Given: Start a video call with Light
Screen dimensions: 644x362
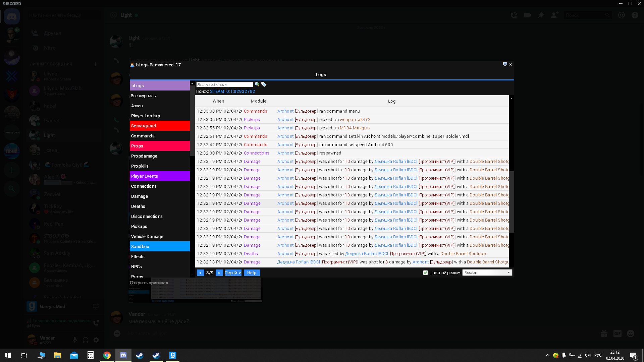Looking at the screenshot, I should (527, 15).
